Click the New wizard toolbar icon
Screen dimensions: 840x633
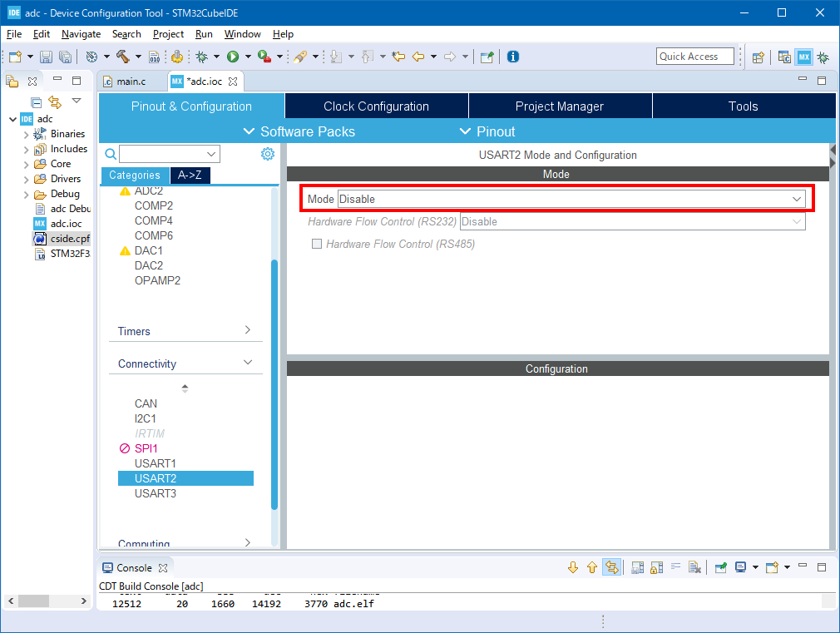tap(16, 57)
